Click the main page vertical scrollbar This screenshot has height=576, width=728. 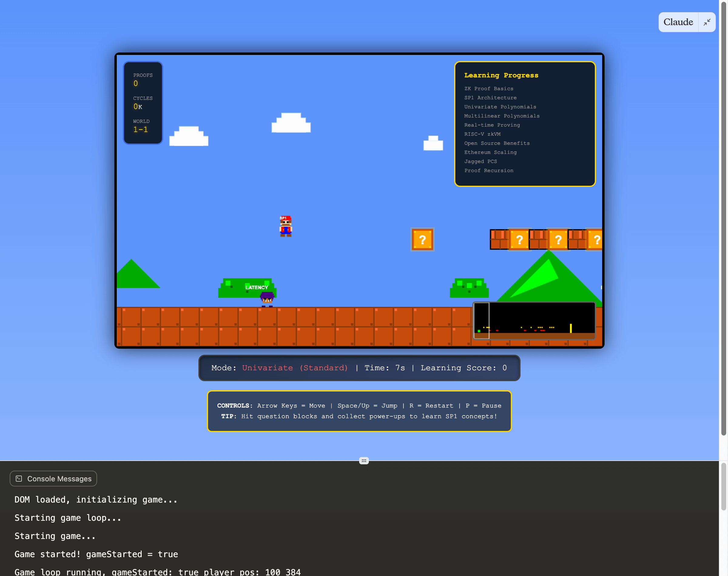click(x=724, y=219)
